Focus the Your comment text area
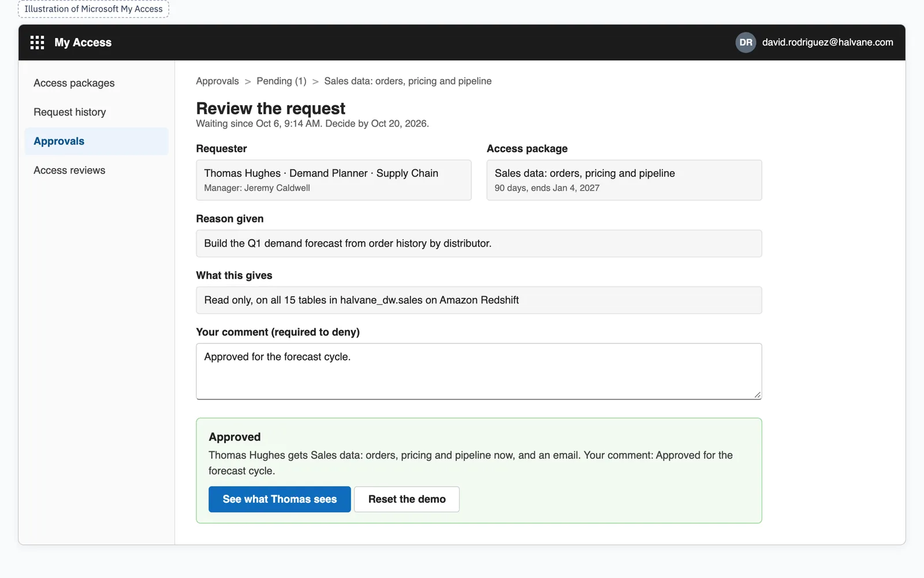 click(479, 371)
